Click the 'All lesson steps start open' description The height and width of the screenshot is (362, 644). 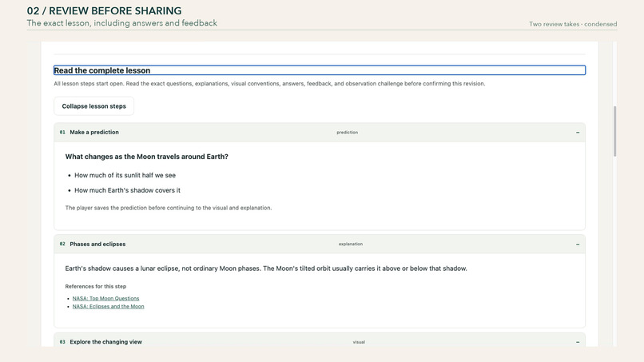269,83
